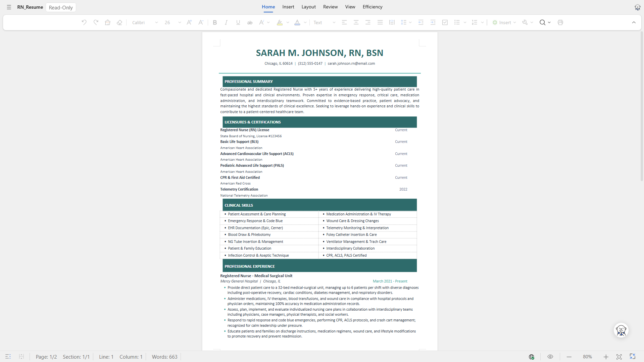
Task: Click the Search magnifier icon
Action: (542, 22)
